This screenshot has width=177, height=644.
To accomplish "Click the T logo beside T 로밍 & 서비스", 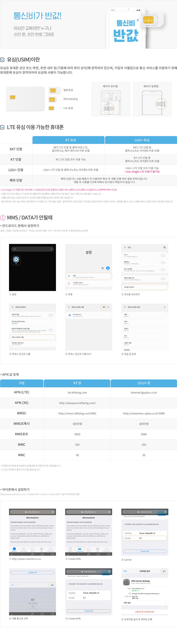I will click(x=69, y=284).
